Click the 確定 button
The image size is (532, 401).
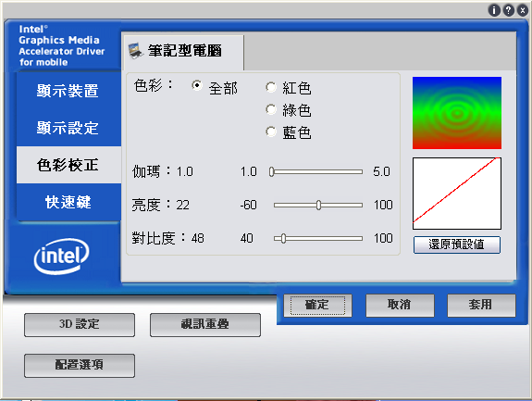pos(317,306)
